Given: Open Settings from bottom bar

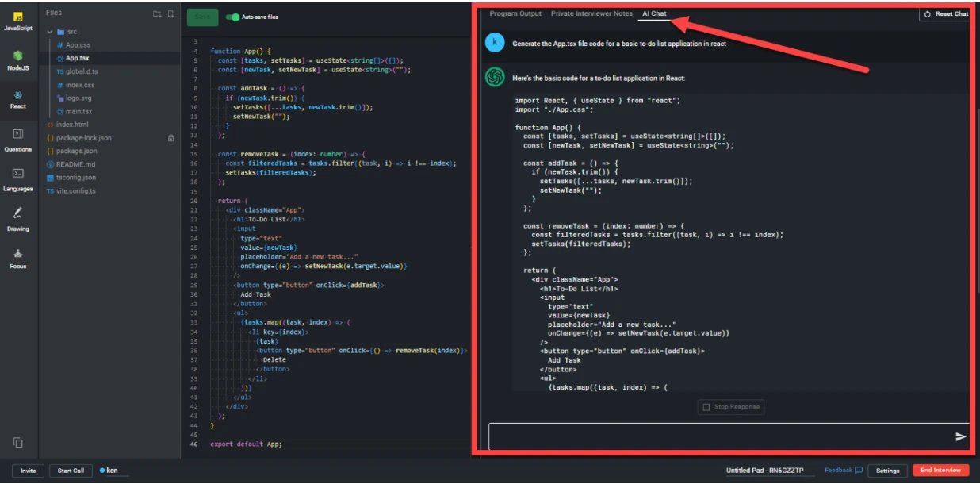Looking at the screenshot, I should 887,471.
